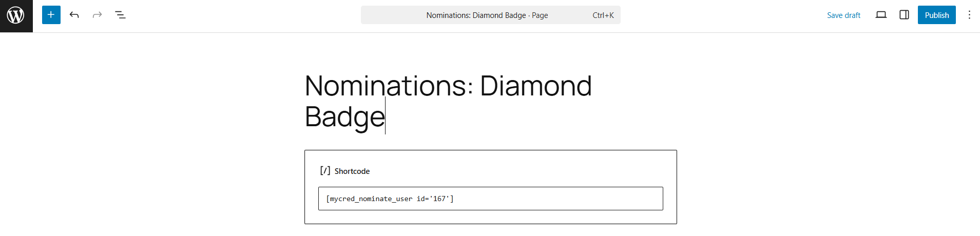
Task: Open command palette from document title bar
Action: pyautogui.click(x=475, y=15)
